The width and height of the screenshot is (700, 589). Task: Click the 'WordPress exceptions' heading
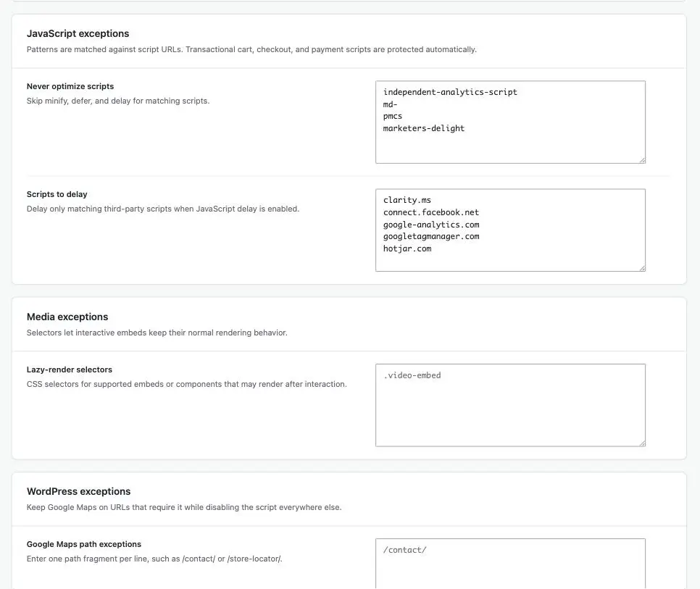tap(78, 491)
